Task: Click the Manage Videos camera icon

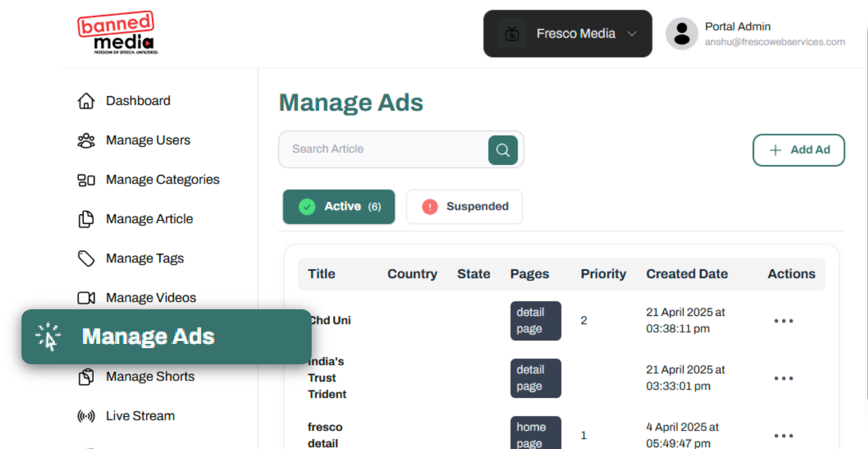Action: (87, 297)
